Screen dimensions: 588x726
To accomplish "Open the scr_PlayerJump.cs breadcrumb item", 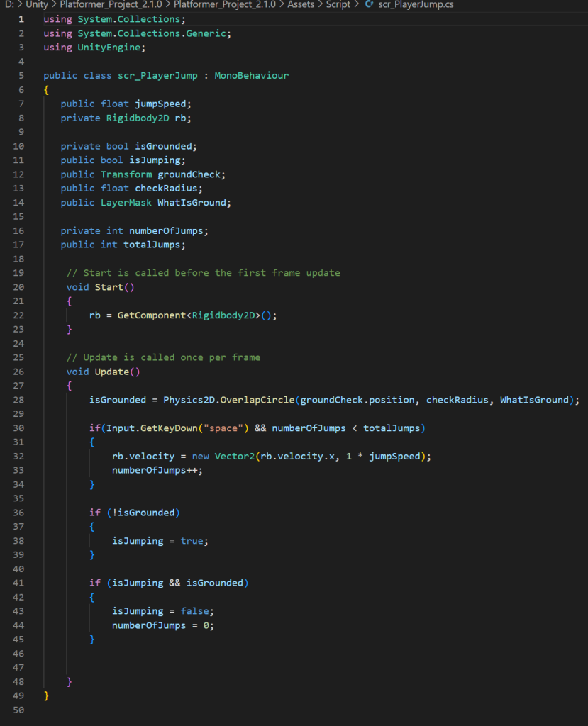I will [x=416, y=5].
